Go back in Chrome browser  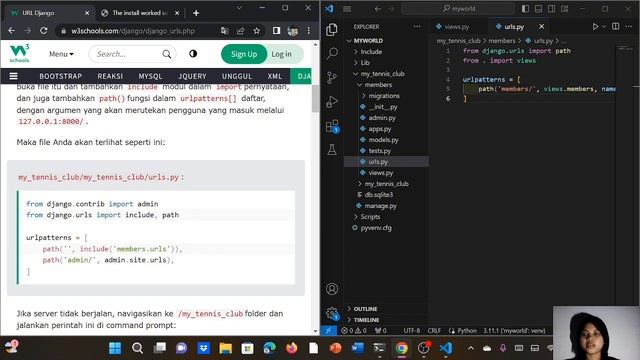coord(11,31)
